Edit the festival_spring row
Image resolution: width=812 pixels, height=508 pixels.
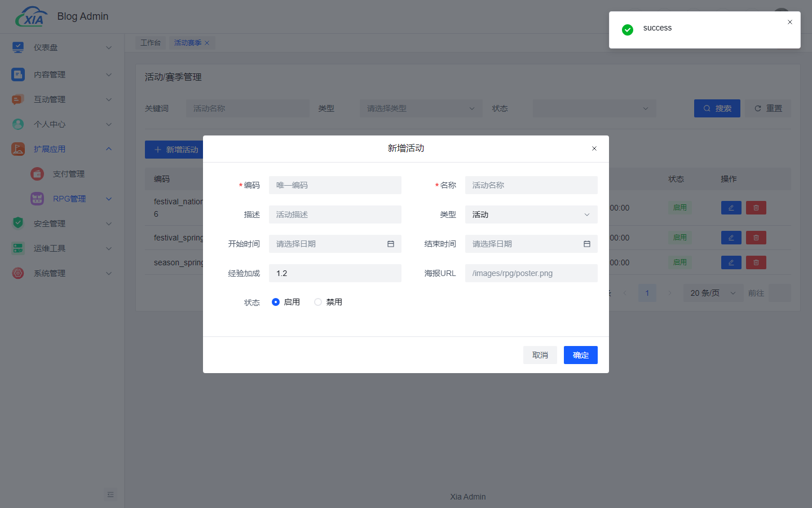click(x=731, y=238)
